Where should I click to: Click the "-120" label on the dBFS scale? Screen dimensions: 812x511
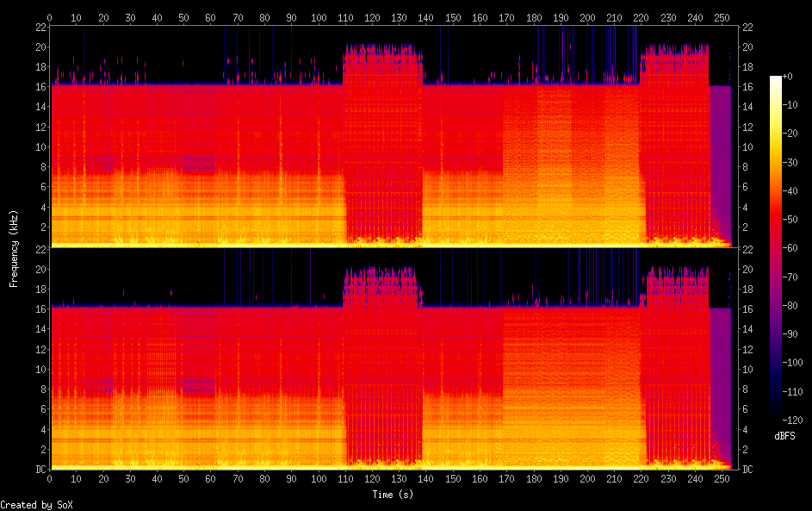pyautogui.click(x=800, y=420)
